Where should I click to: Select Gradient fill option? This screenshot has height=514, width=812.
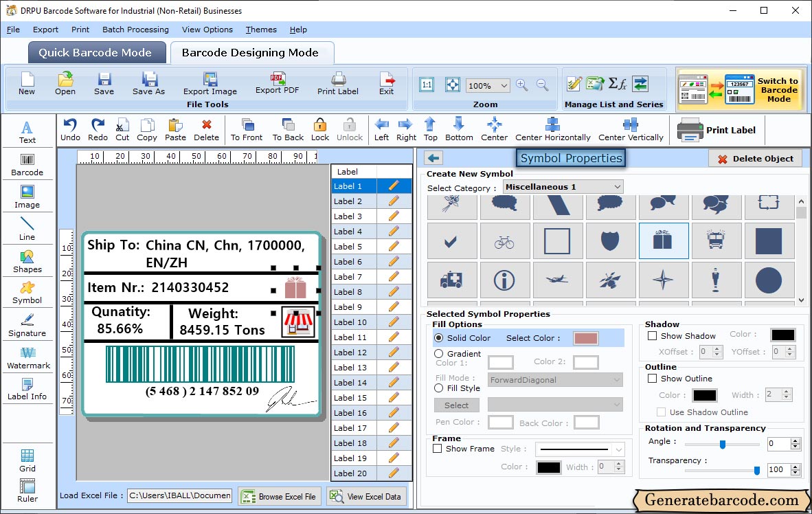click(x=439, y=353)
